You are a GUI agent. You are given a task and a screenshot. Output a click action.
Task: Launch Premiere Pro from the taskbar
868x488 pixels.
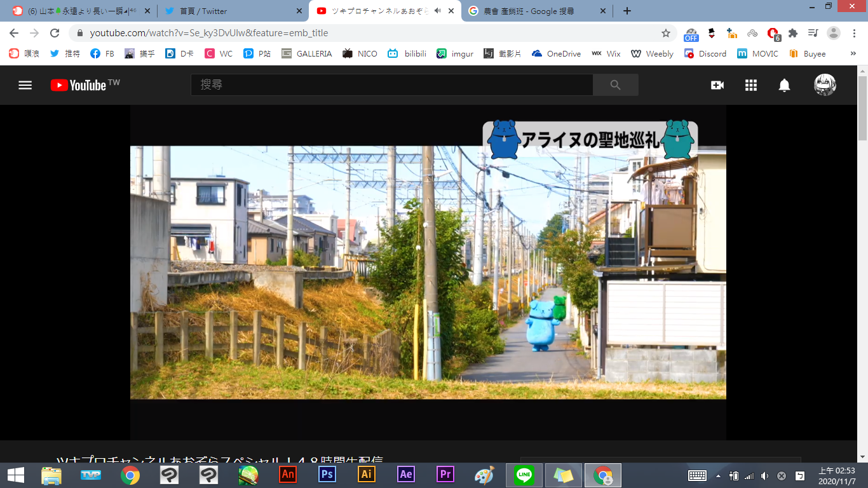(445, 475)
